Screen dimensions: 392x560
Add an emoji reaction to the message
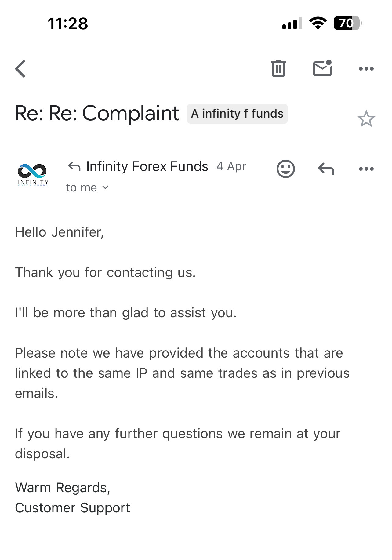(x=285, y=169)
